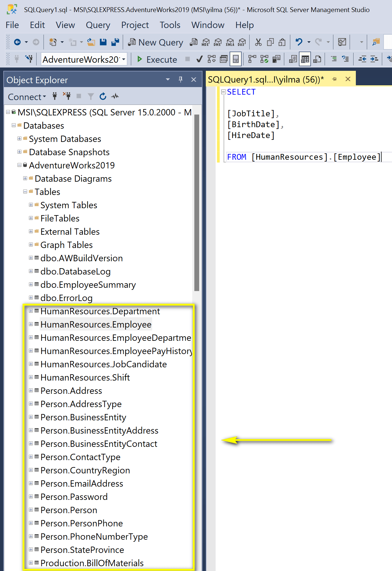Refresh the Object Explorer tree
Screen dimensions: 392x571
click(x=103, y=96)
